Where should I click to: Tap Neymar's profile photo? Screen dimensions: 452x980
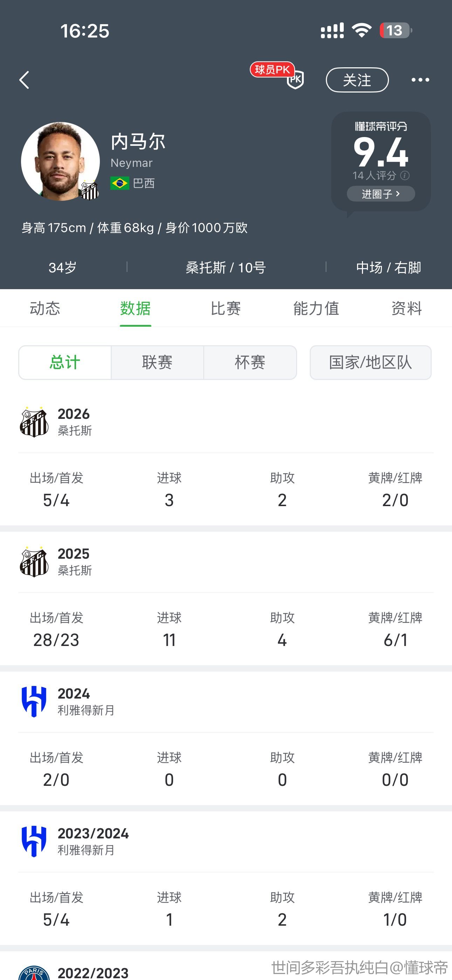60,161
